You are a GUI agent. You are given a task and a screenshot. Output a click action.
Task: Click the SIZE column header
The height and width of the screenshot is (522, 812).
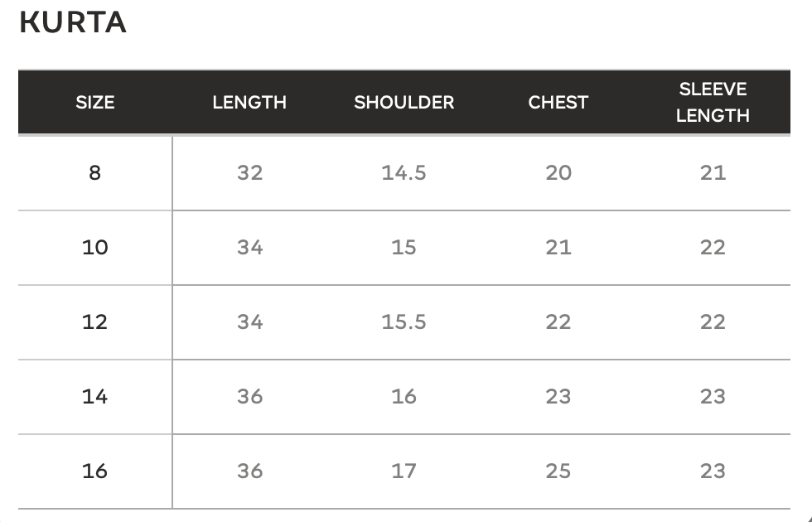point(94,102)
